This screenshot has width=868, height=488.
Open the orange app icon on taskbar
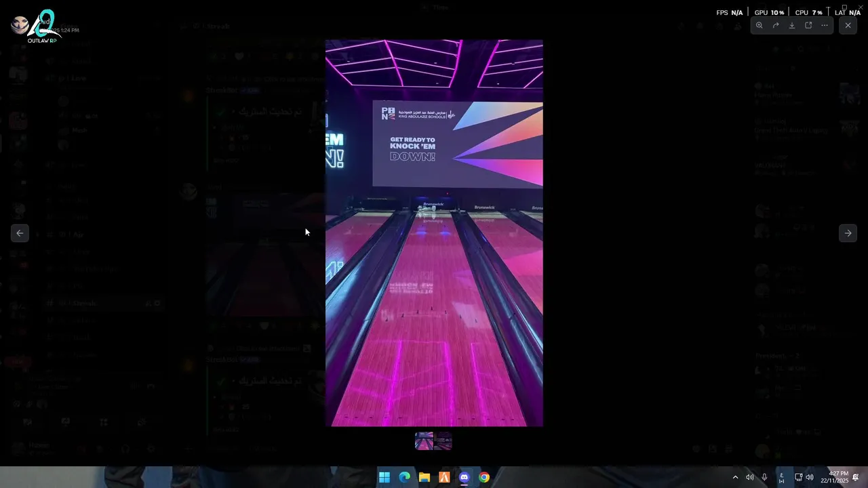click(x=444, y=477)
